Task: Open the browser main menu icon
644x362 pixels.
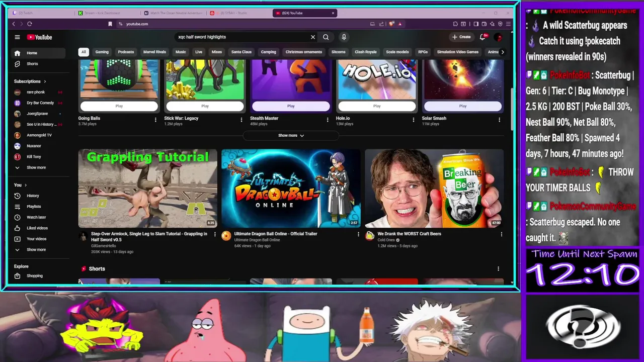Action: (509, 24)
